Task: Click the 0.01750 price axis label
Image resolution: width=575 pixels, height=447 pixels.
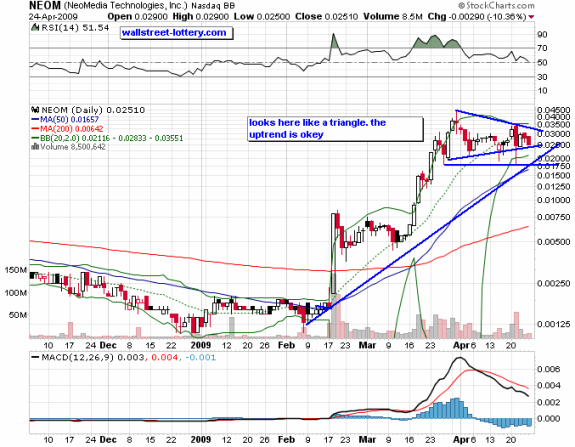Action: [x=553, y=166]
